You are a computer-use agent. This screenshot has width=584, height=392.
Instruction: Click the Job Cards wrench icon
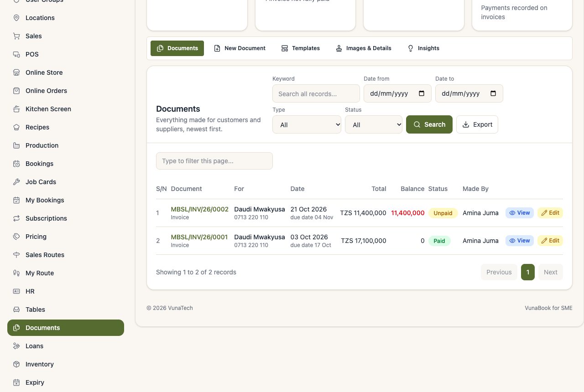click(16, 182)
